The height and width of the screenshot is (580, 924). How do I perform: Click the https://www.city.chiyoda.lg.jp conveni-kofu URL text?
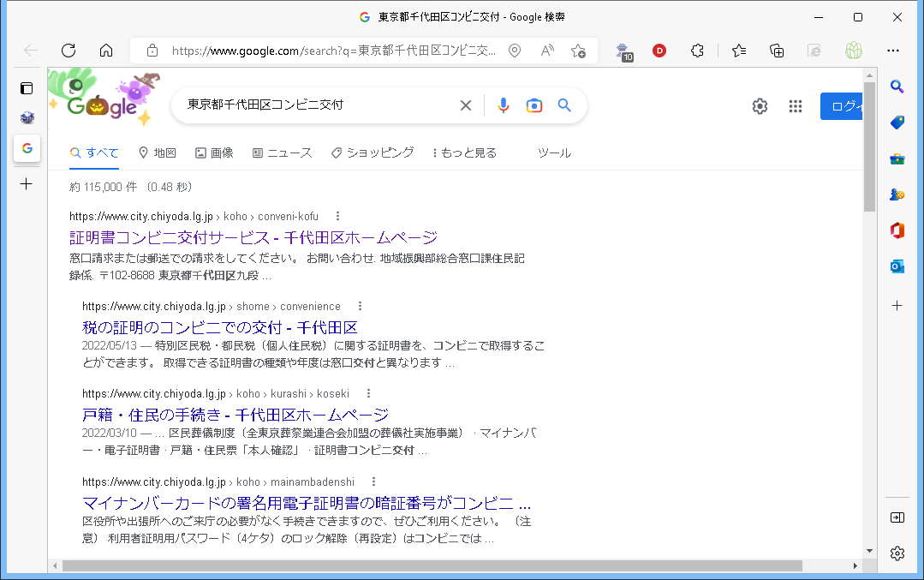pos(194,216)
